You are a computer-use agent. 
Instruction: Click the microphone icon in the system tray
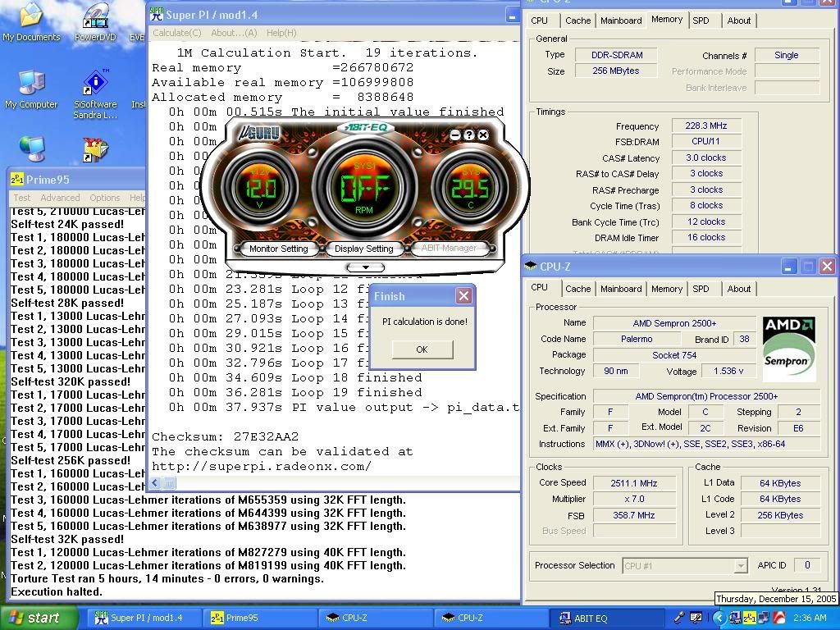(x=679, y=618)
